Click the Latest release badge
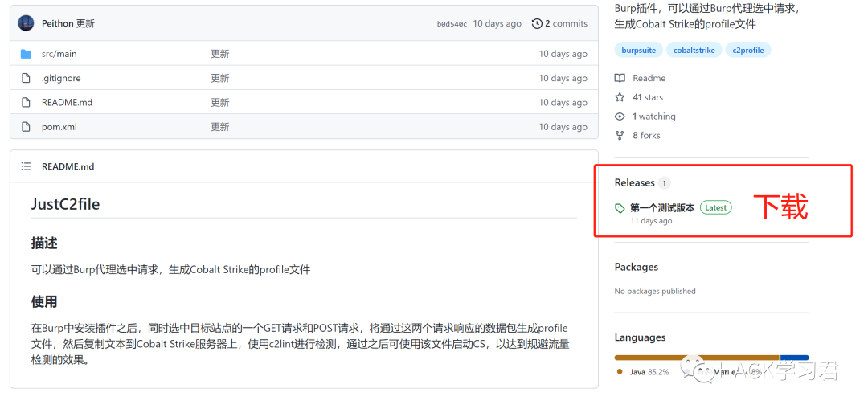This screenshot has width=868, height=409. click(x=716, y=207)
